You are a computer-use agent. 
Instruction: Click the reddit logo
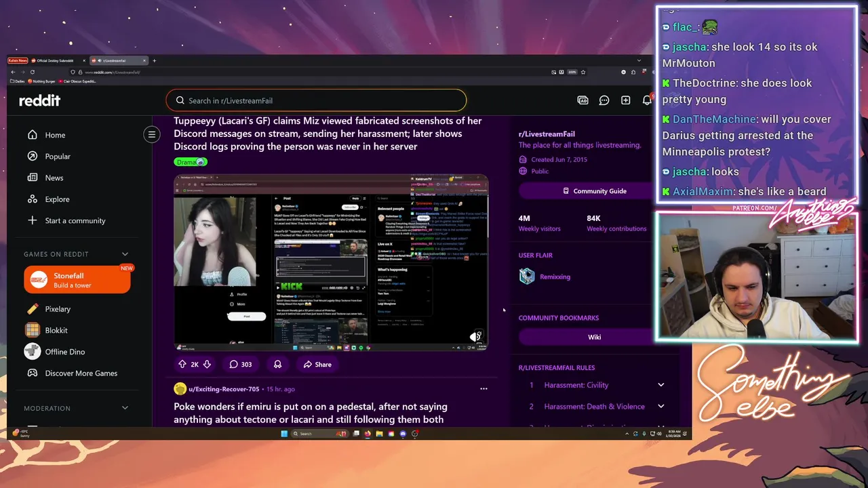tap(39, 100)
